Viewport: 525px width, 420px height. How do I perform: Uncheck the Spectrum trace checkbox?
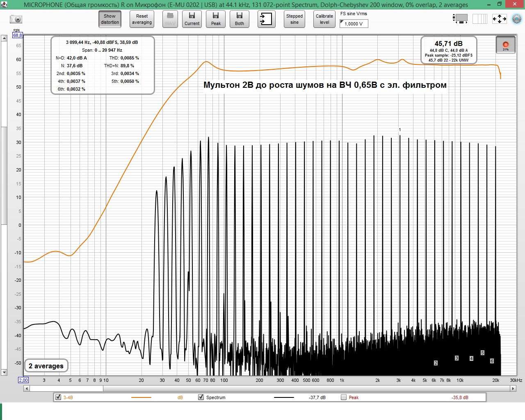(x=201, y=397)
